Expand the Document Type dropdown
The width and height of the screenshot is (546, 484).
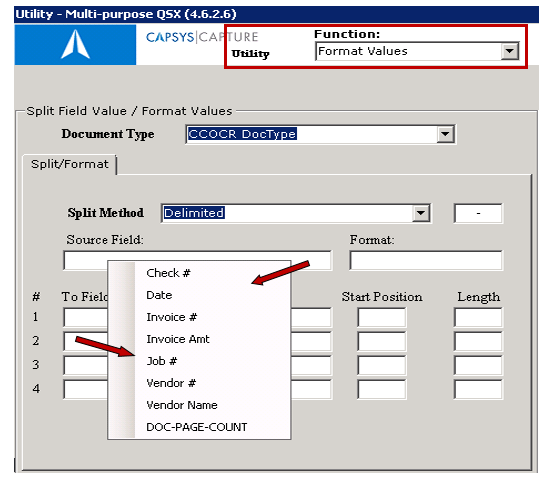point(445,134)
